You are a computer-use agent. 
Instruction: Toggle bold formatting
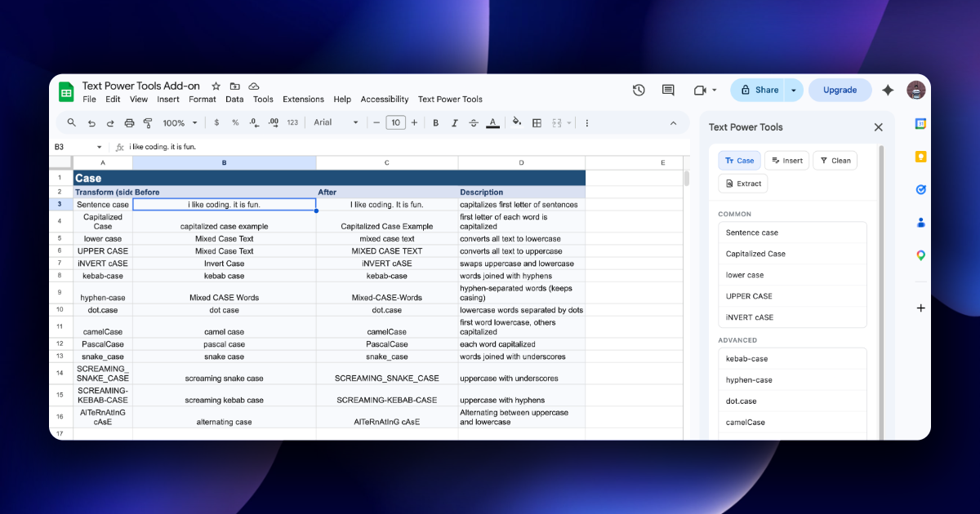pyautogui.click(x=436, y=122)
